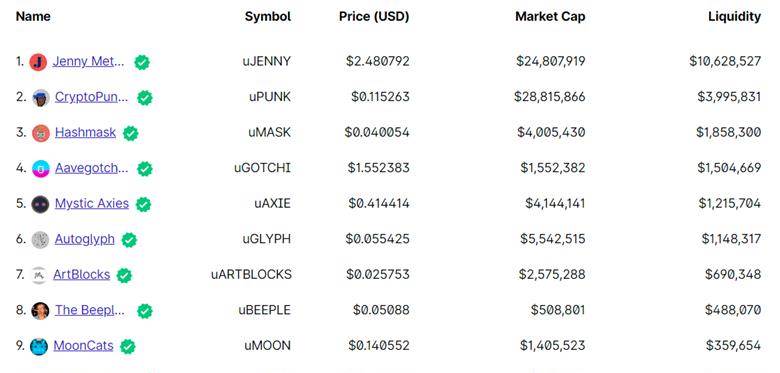
Task: Click the Hashmask token logo
Action: [41, 133]
